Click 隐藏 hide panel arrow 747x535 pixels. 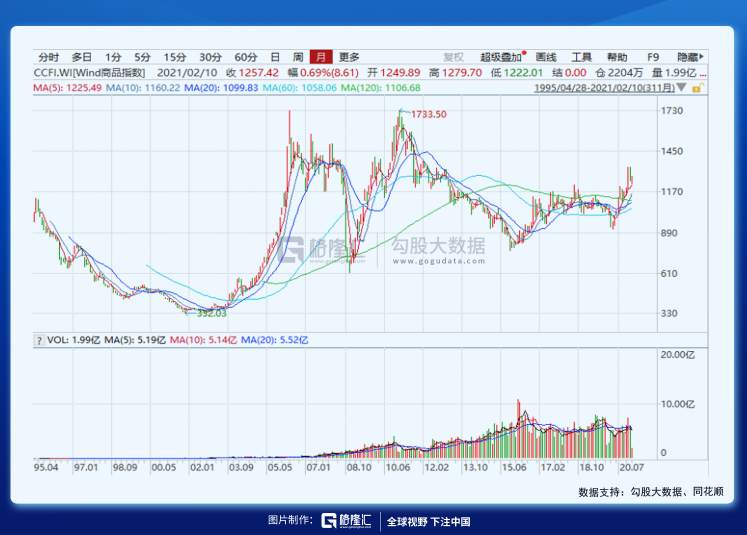pyautogui.click(x=690, y=57)
